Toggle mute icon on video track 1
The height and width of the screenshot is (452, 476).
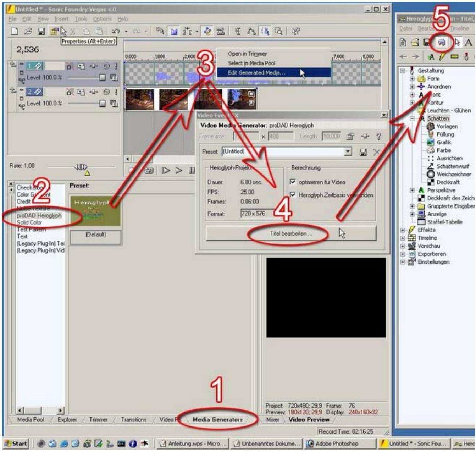point(106,66)
